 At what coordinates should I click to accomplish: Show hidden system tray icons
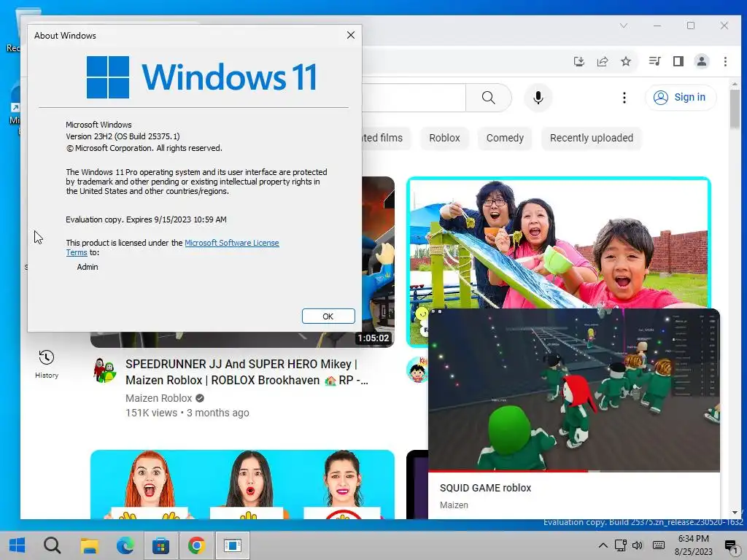point(603,545)
